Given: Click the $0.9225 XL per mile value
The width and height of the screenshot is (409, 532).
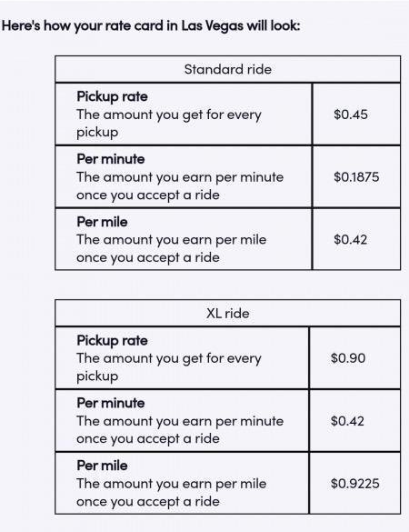Looking at the screenshot, I should click(x=355, y=483).
